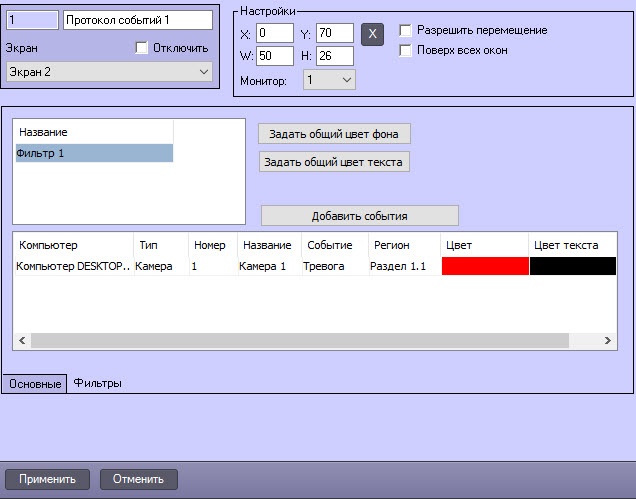Select the Фильтры tab
Viewport: 636px width, 499px height.
pyautogui.click(x=97, y=383)
